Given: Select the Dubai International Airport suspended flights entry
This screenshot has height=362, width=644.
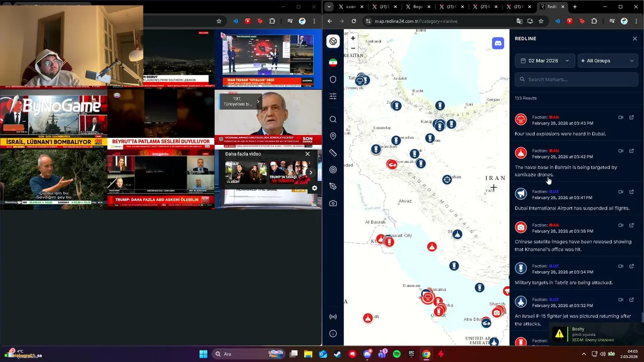Looking at the screenshot, I should tap(572, 208).
